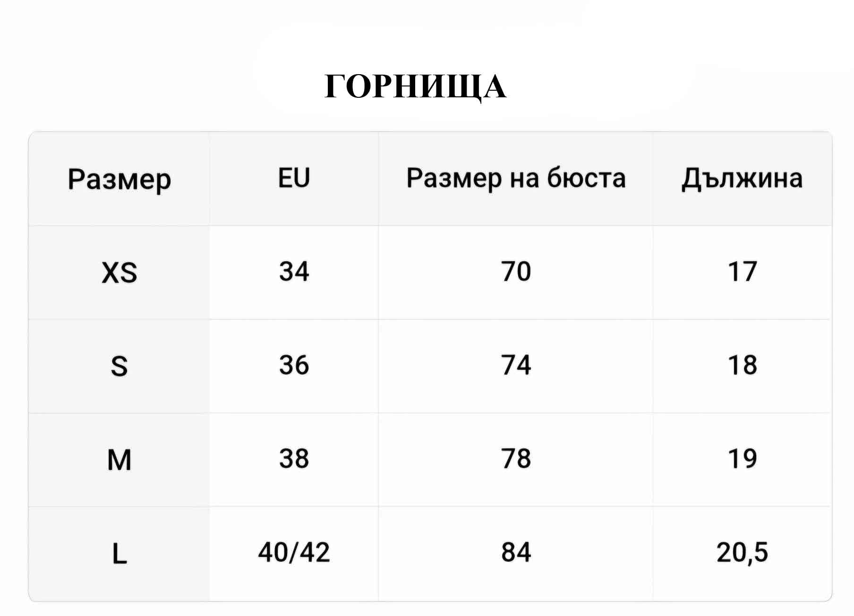Select the EU value 38 cell

point(294,459)
